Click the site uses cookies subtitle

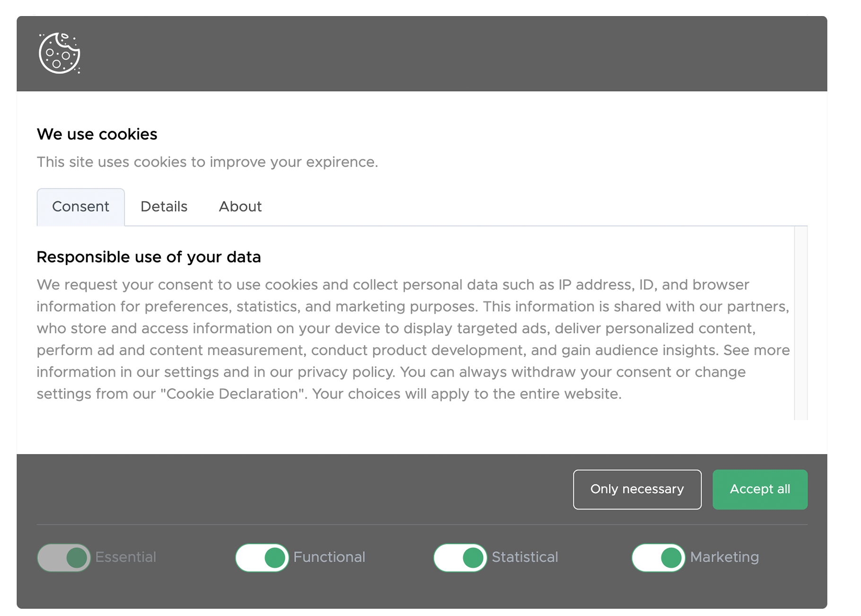pyautogui.click(x=207, y=162)
